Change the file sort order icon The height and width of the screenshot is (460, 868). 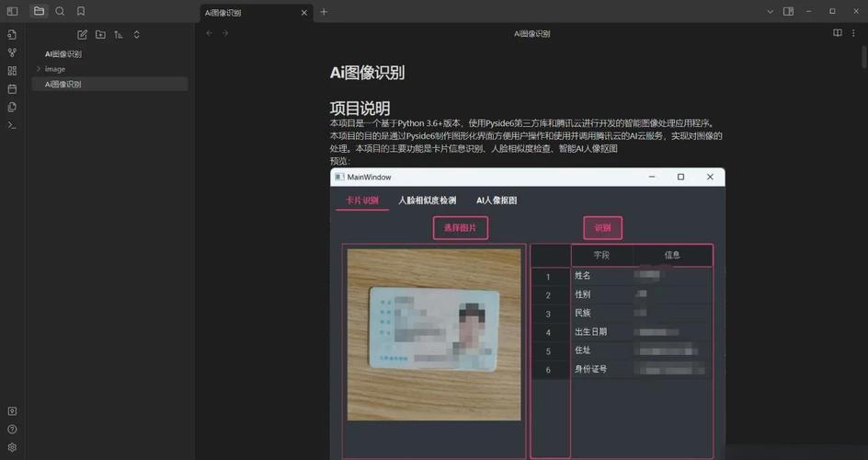(119, 34)
